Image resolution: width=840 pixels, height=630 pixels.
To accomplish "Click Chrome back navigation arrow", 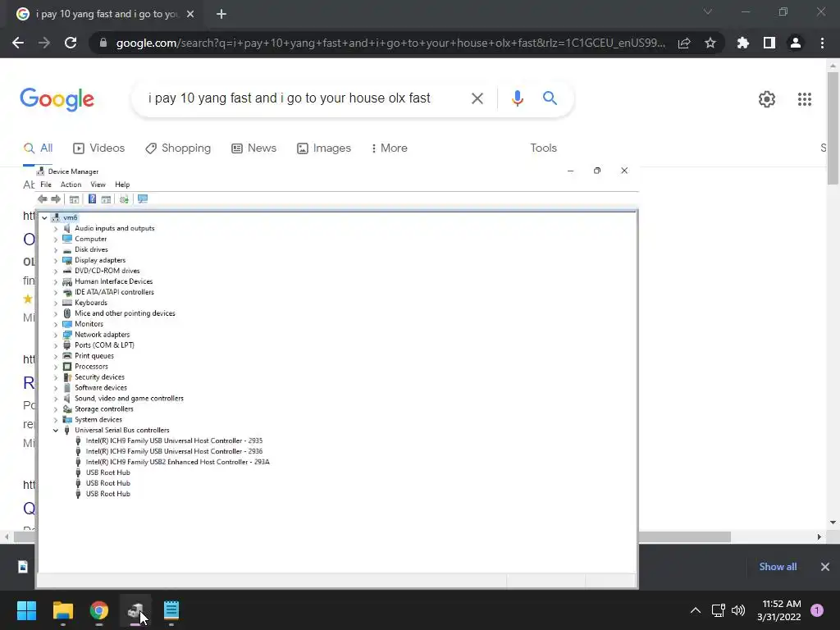I will pyautogui.click(x=18, y=43).
